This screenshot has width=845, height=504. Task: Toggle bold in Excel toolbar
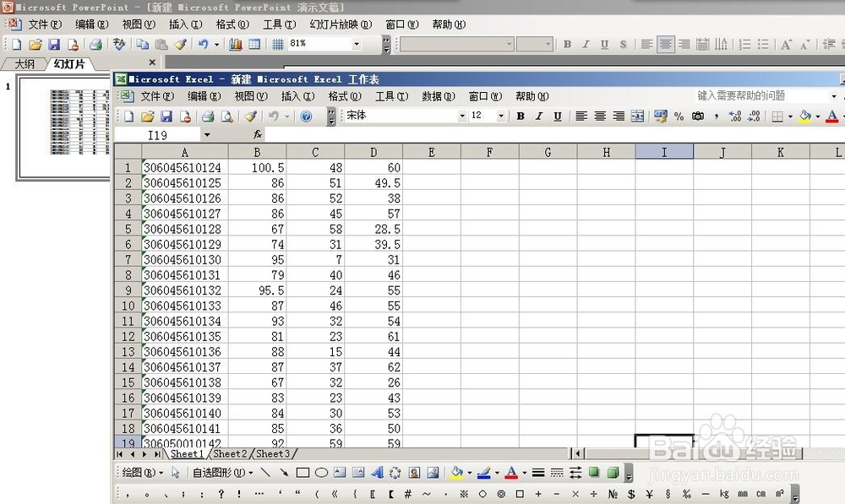[x=521, y=116]
